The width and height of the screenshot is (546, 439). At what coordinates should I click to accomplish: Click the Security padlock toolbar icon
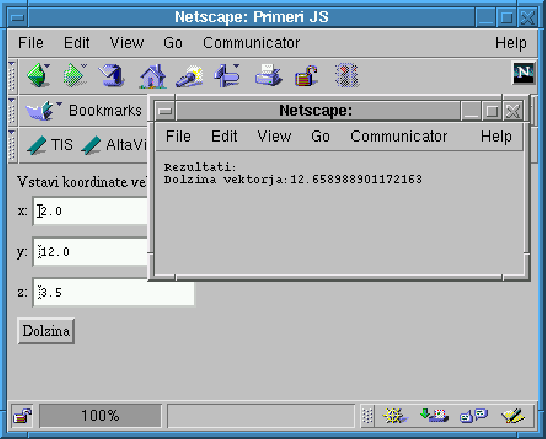point(306,75)
